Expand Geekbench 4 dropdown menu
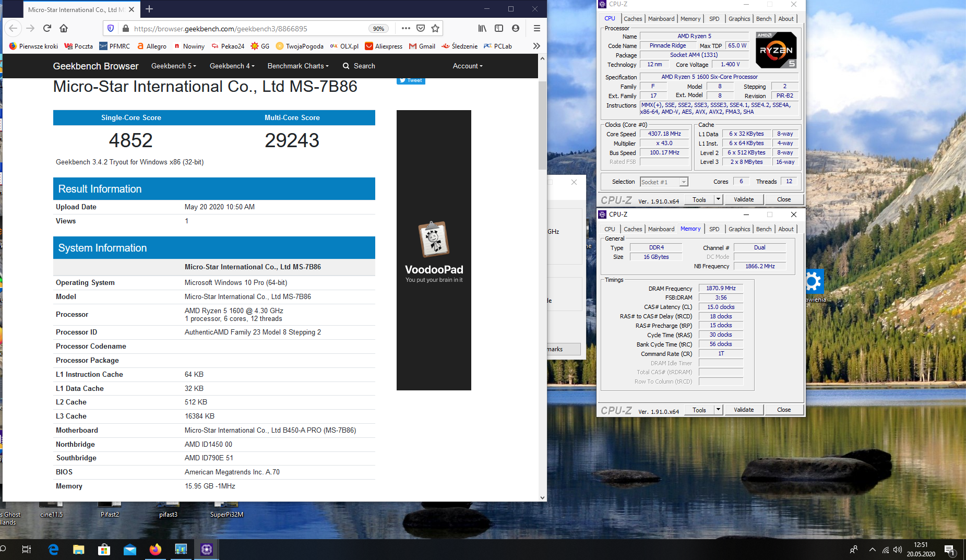966x560 pixels. pyautogui.click(x=232, y=66)
